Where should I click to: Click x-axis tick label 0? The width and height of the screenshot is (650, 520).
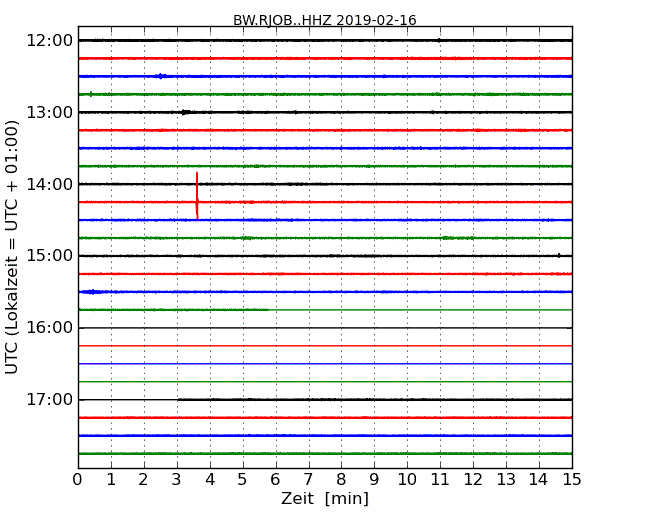78,480
